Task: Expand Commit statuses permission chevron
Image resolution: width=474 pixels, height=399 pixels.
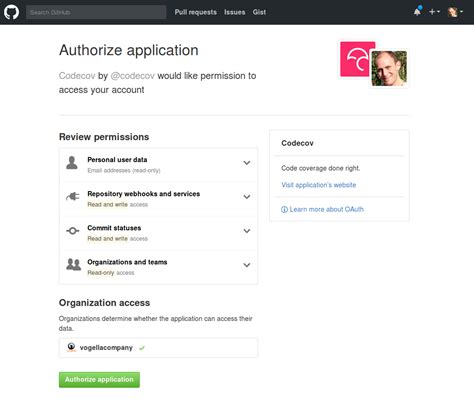Action: tap(247, 231)
